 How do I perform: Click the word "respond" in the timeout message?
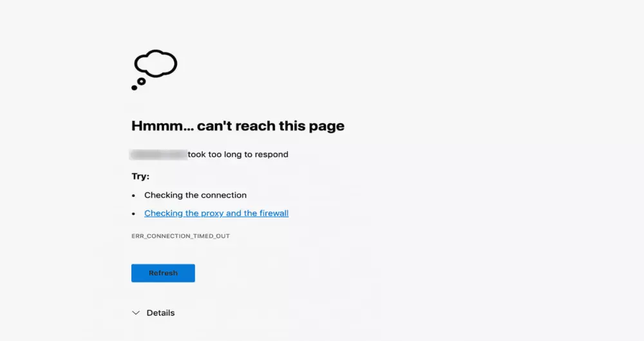click(272, 154)
